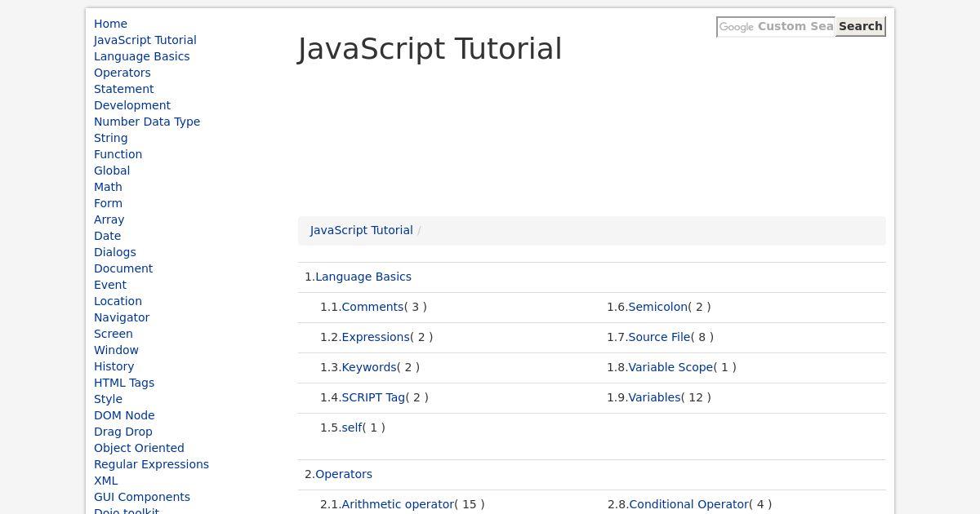
Task: Open the Variables topic link
Action: (x=654, y=397)
